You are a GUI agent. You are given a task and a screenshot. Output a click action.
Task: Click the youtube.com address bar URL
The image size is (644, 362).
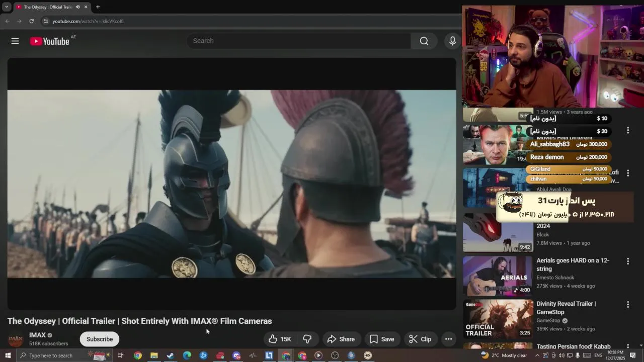(88, 21)
